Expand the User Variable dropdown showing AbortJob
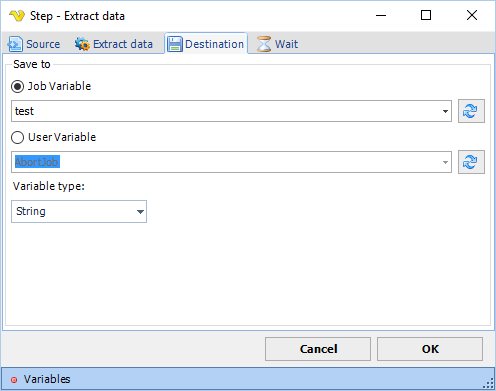 445,162
